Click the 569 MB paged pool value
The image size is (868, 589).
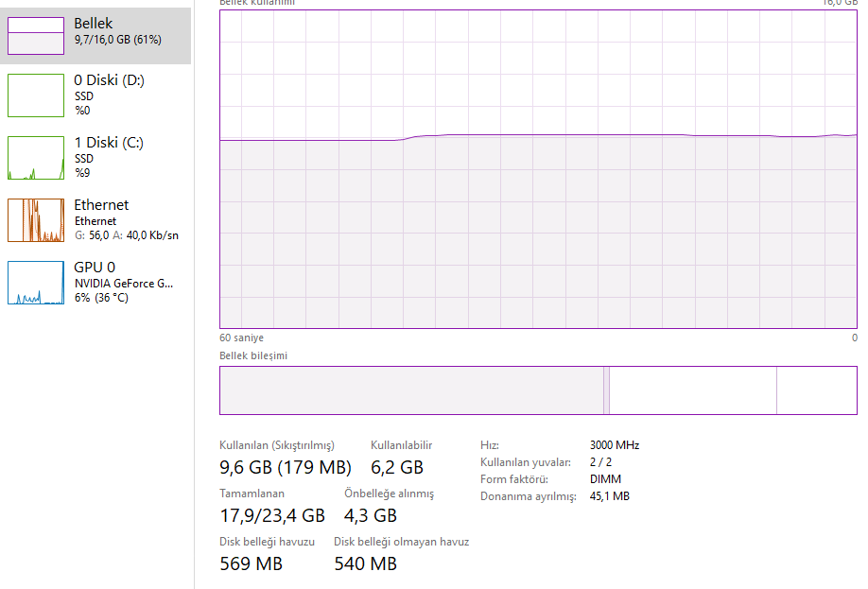tap(252, 564)
